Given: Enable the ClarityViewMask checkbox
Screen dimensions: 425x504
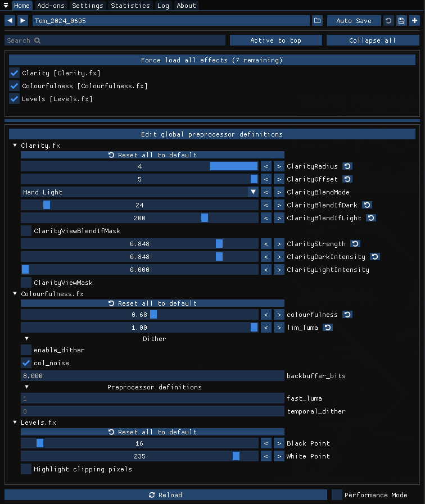Looking at the screenshot, I should click(26, 283).
